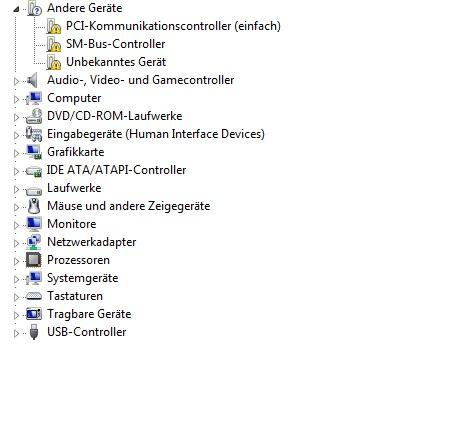Expand the IDE ATA/ATAPI-Controller node
475x437 pixels.
point(16,171)
